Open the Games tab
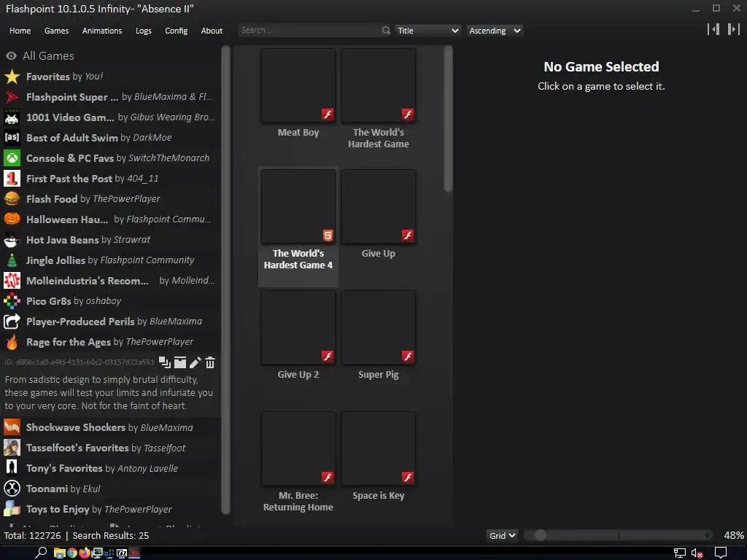 [56, 31]
